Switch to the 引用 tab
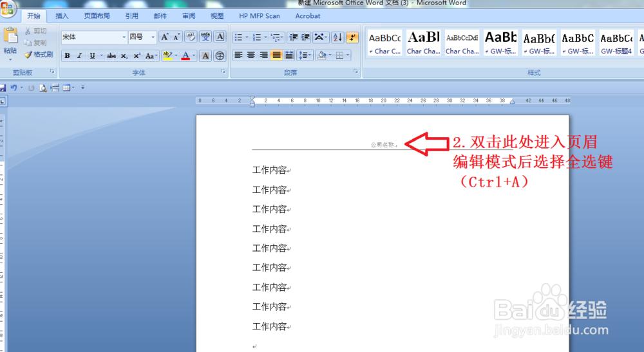Viewport: 644px width, 352px height. coord(132,16)
